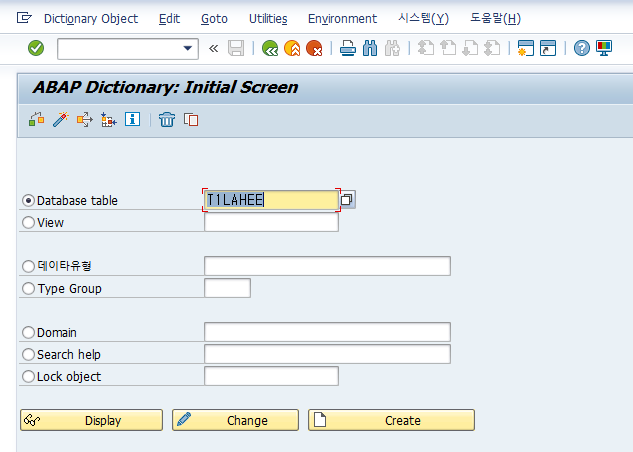Click the green Back icon

[x=270, y=48]
